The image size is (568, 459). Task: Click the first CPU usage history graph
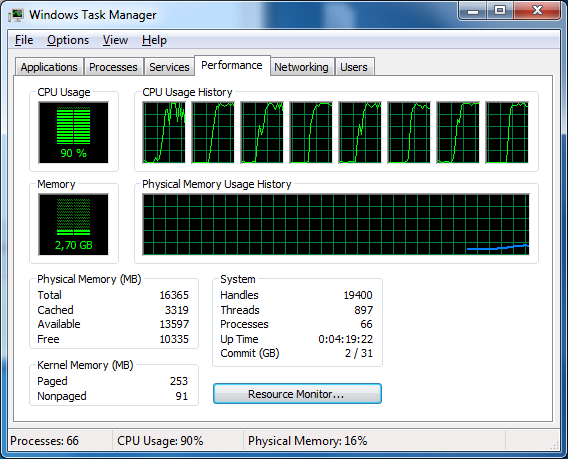coord(164,133)
